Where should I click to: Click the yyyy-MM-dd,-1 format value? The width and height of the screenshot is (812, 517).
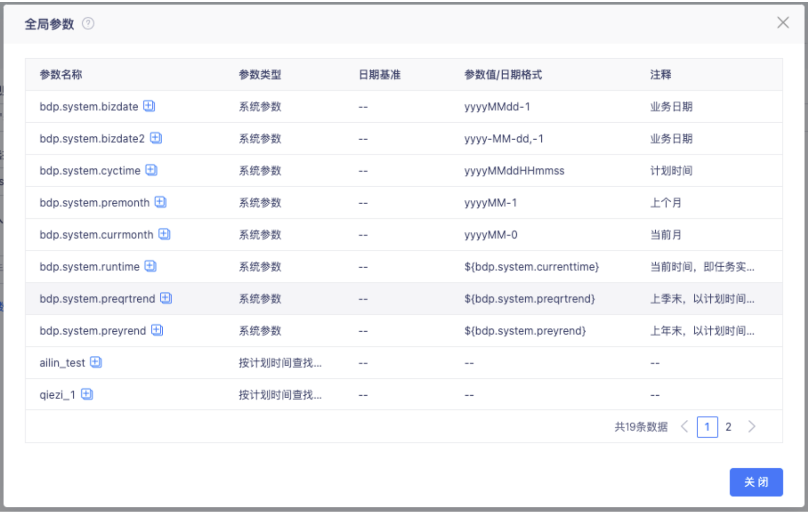(x=504, y=139)
